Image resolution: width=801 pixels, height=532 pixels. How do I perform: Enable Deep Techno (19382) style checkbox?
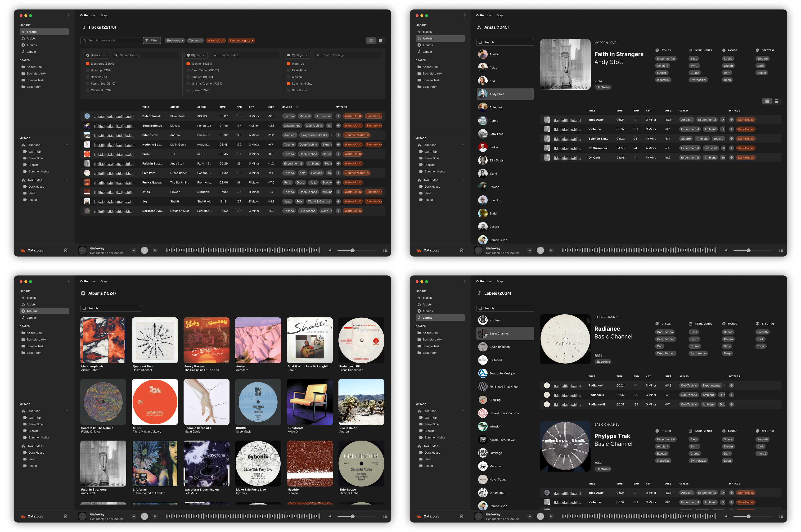coord(188,70)
